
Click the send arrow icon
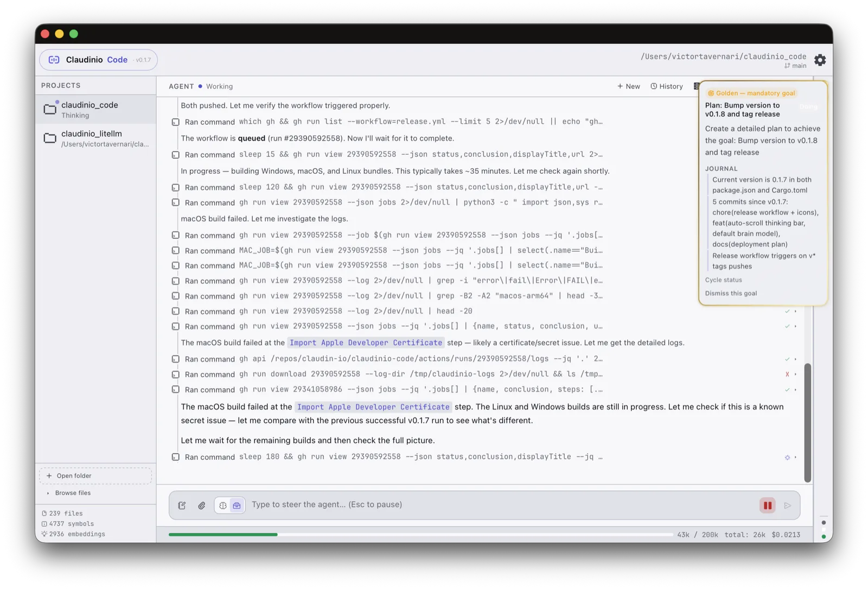pos(787,505)
